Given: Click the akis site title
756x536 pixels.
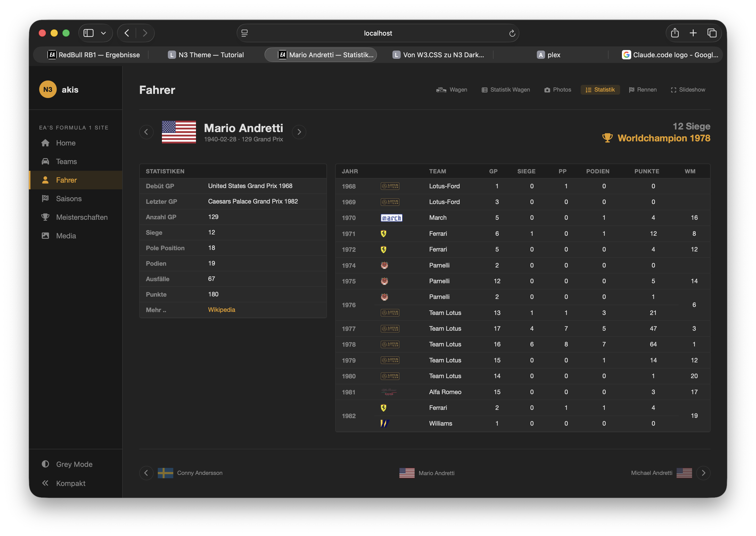Looking at the screenshot, I should pos(70,90).
